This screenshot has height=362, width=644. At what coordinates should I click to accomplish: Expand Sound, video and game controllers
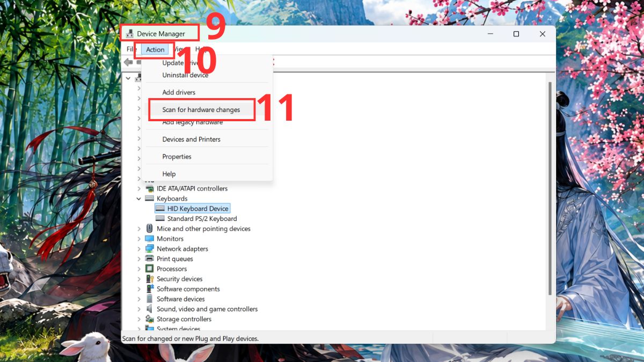point(139,309)
